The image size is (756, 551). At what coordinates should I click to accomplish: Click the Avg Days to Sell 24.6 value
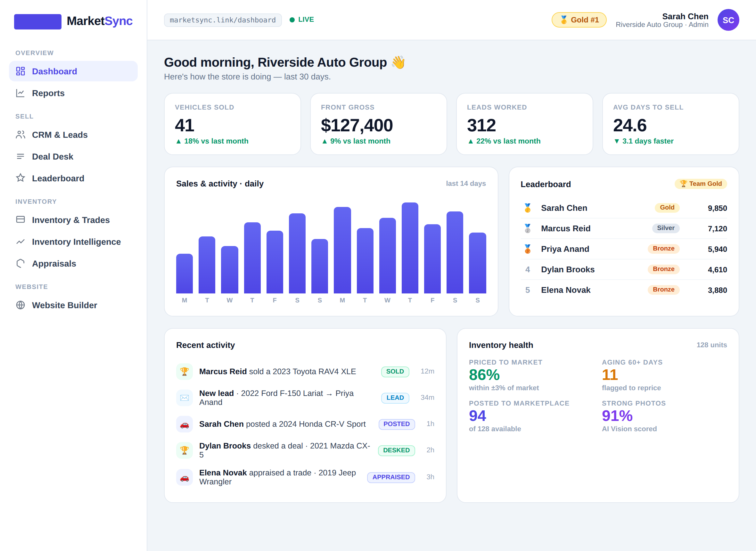tap(629, 125)
